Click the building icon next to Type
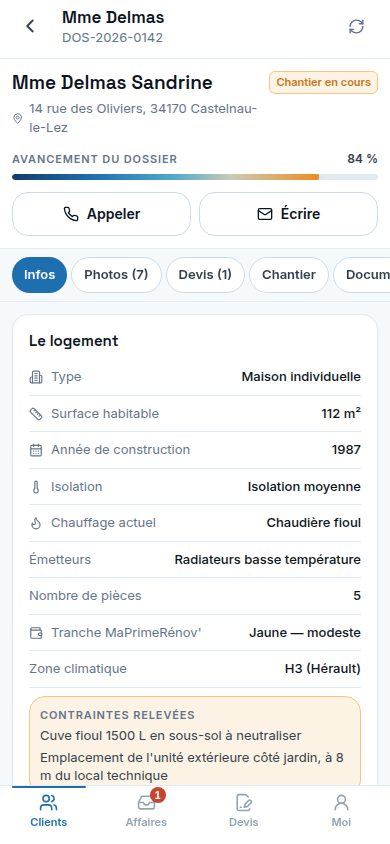 tap(36, 377)
